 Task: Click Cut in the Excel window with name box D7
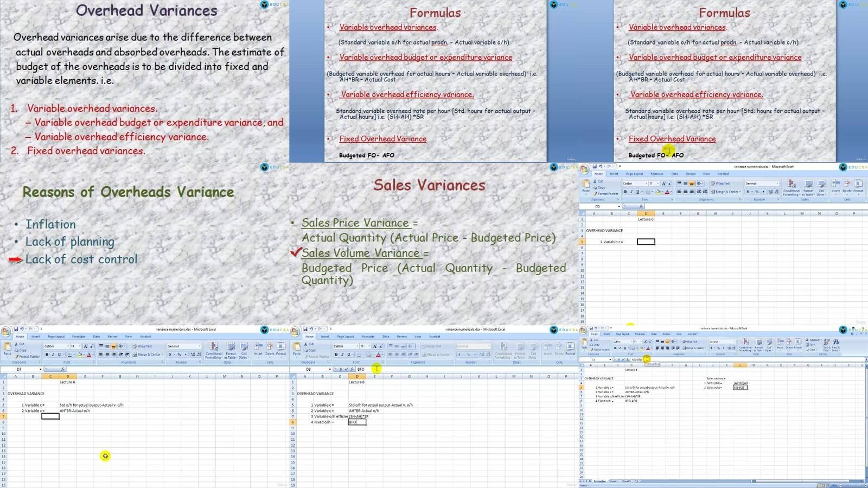(20, 344)
